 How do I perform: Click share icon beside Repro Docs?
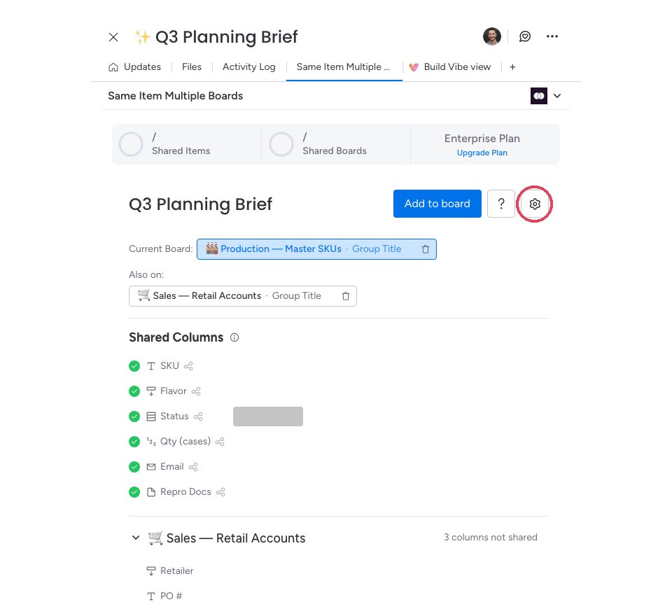(220, 492)
